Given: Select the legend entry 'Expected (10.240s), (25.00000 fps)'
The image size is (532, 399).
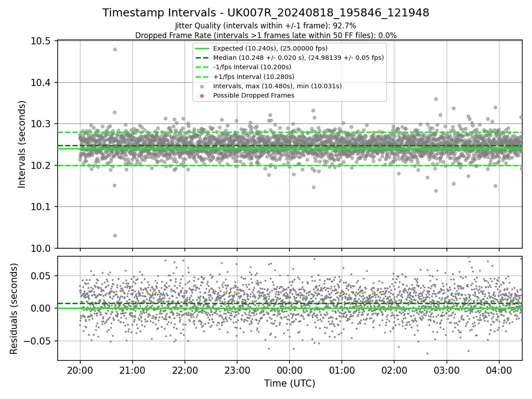Looking at the screenshot, I should (x=270, y=48).
